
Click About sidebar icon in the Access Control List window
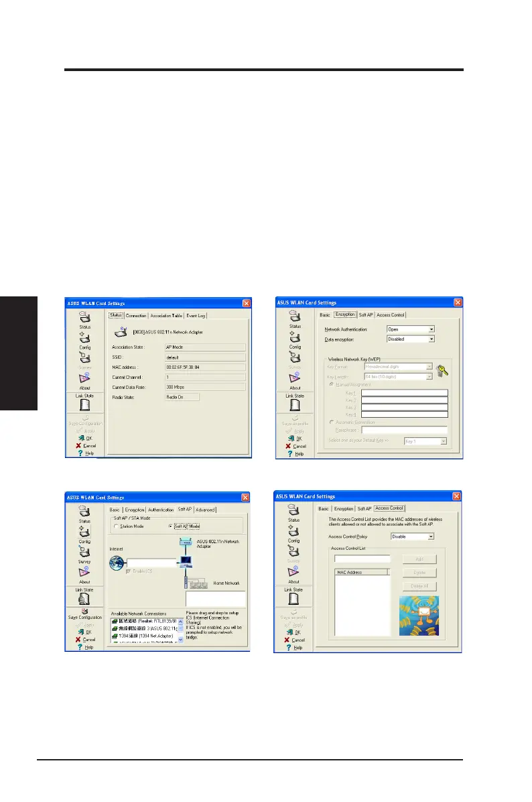point(294,571)
